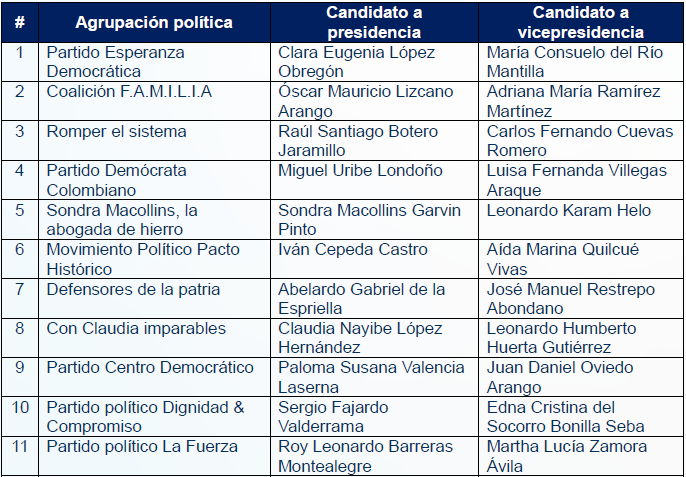Click the '#' column header cell

click(20, 22)
